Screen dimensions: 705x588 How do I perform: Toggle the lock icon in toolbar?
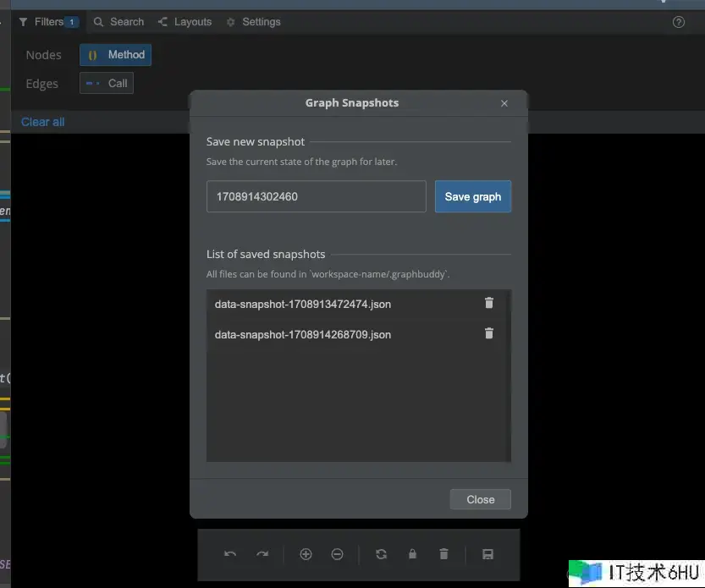(412, 554)
